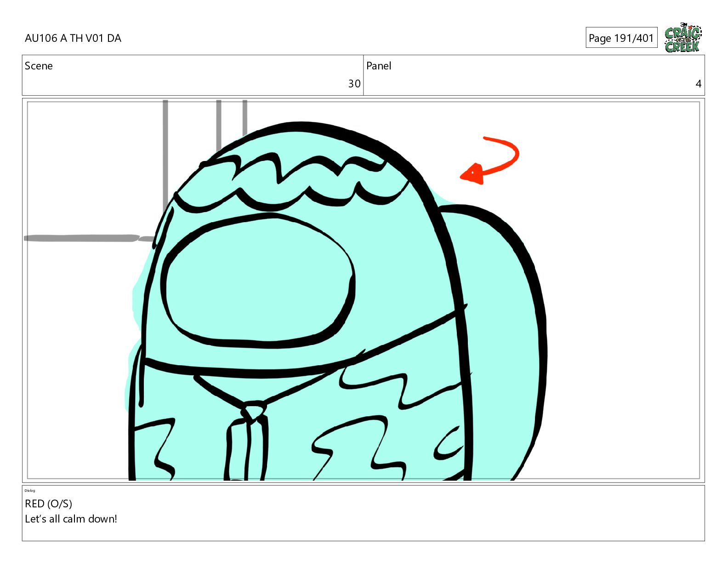The width and height of the screenshot is (728, 563).
Task: Click the small Dialog label
Action: pyautogui.click(x=30, y=490)
